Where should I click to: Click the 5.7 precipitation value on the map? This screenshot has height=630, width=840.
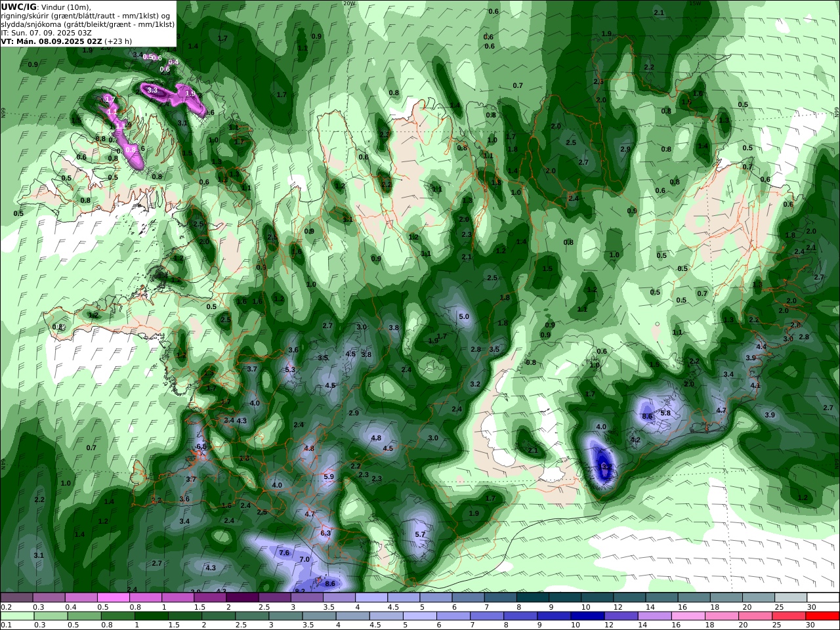(420, 535)
